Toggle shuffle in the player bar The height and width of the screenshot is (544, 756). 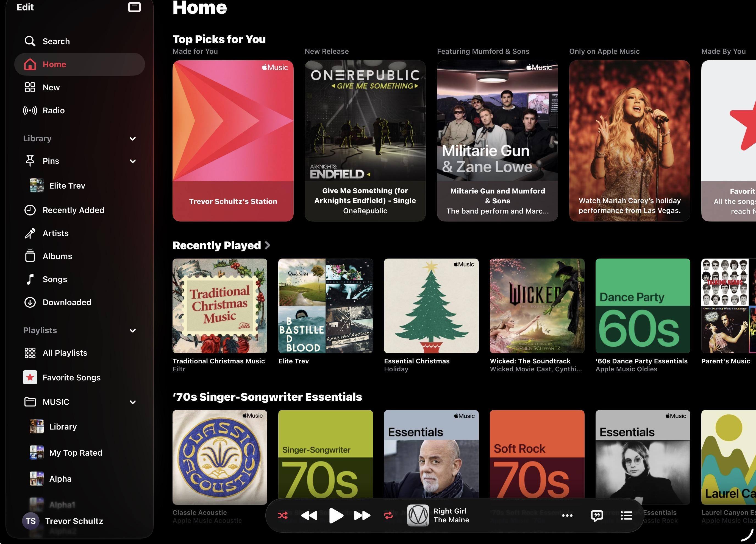point(283,516)
